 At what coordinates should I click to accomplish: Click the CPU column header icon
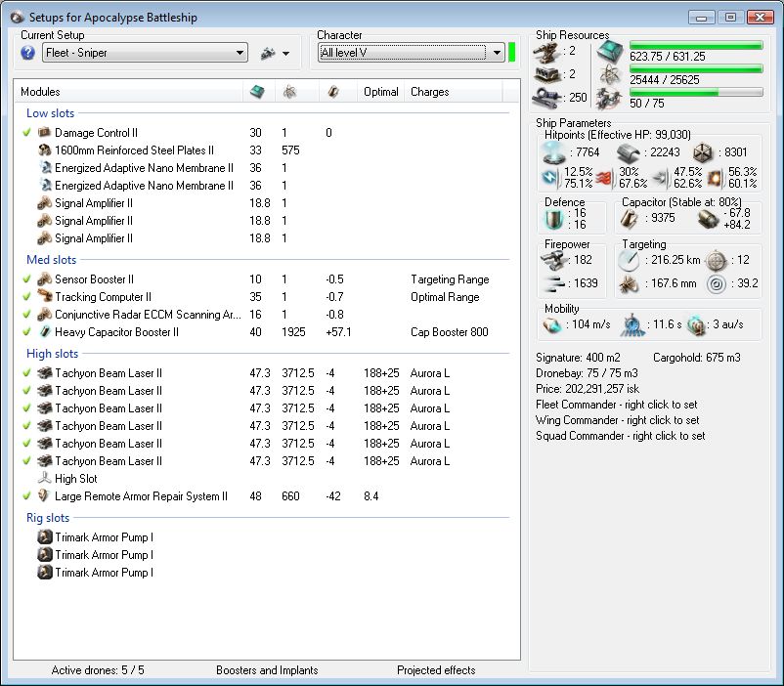coord(257,92)
